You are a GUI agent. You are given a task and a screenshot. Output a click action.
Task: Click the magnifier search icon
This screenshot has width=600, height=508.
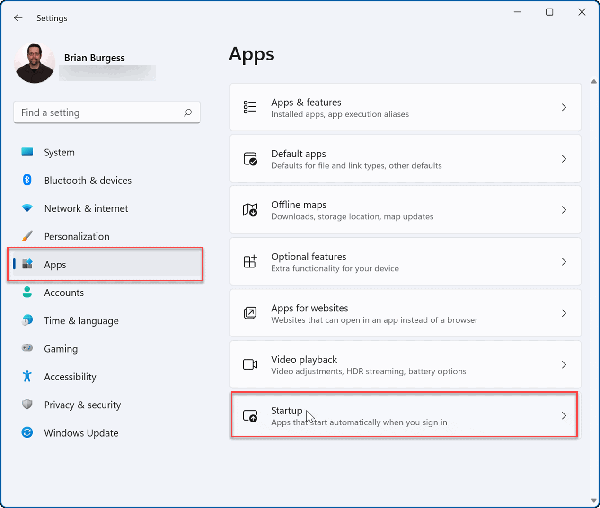(188, 112)
